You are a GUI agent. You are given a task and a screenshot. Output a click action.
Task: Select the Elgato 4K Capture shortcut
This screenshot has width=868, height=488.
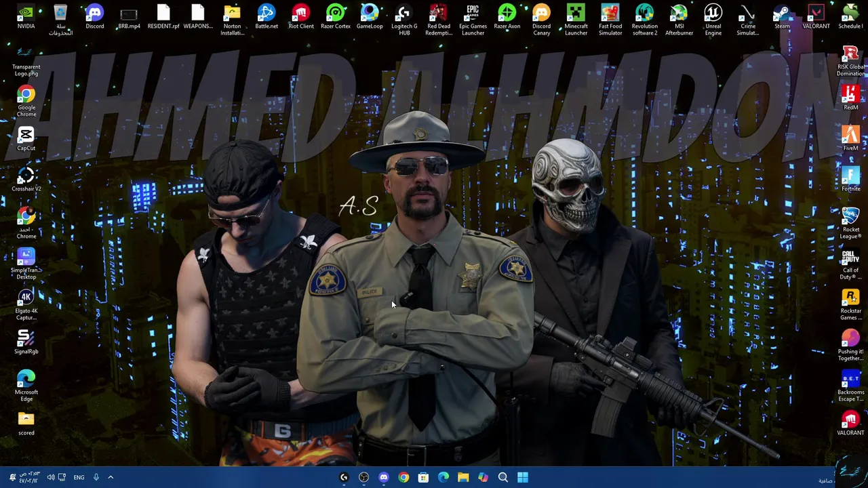[26, 305]
